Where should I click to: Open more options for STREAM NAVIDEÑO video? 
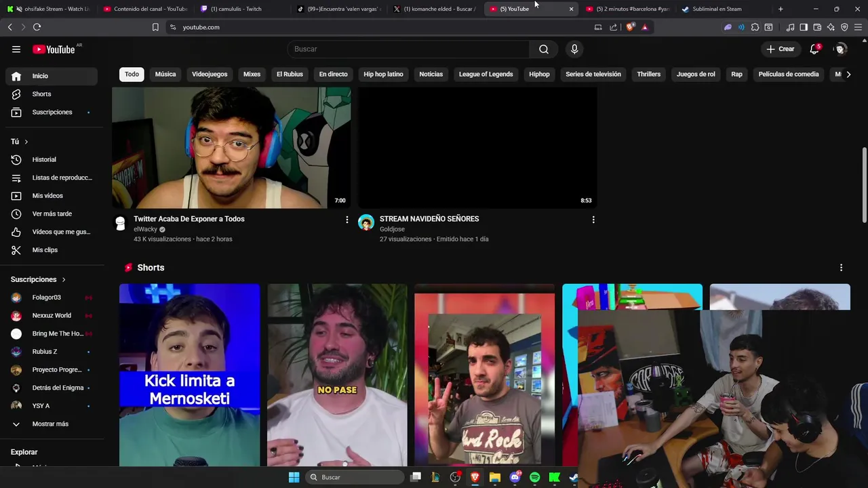pyautogui.click(x=593, y=220)
